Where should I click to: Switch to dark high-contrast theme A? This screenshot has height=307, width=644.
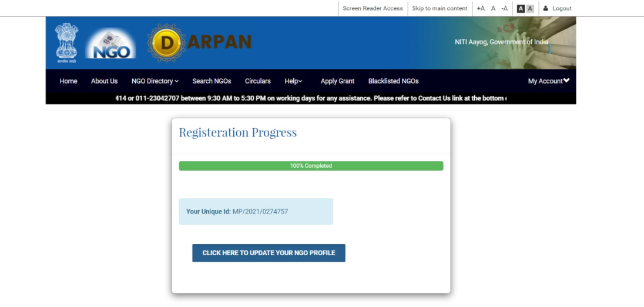(x=521, y=8)
